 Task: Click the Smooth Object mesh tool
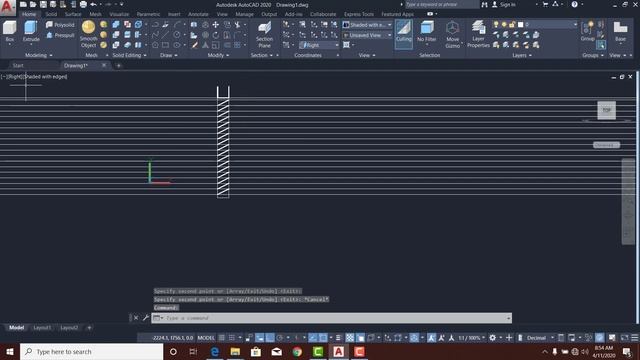[x=89, y=34]
